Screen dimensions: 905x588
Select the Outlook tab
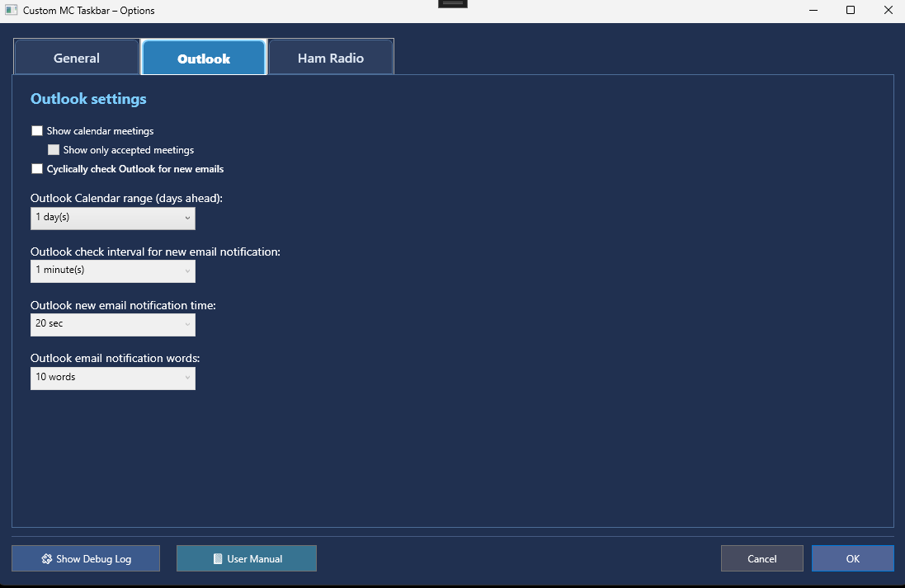tap(204, 58)
